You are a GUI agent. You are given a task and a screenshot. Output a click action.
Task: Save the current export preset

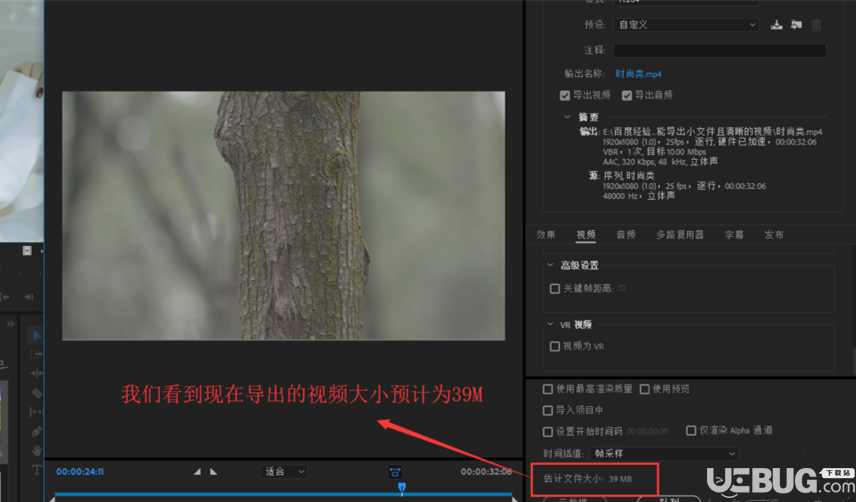tap(776, 25)
